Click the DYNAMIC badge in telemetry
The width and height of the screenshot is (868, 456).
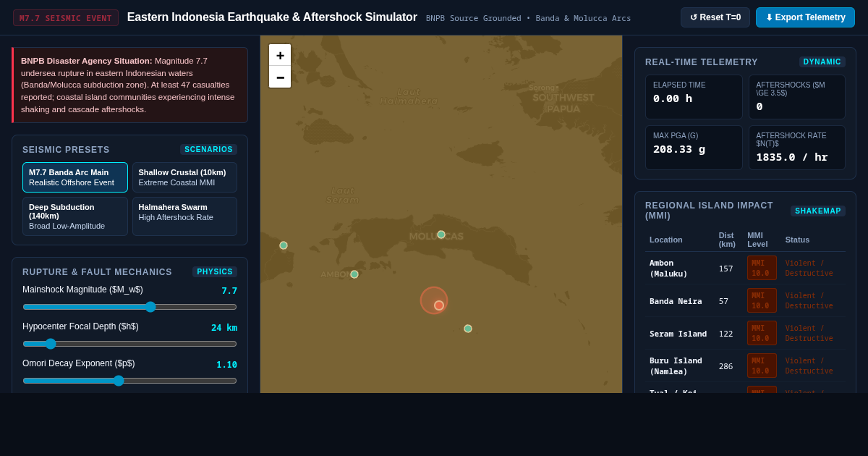coord(822,62)
